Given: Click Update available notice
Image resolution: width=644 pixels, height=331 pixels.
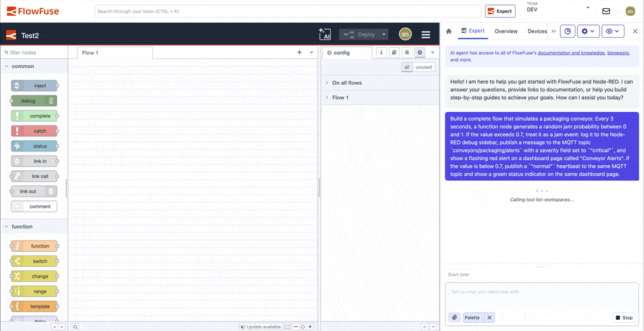Looking at the screenshot, I should pyautogui.click(x=261, y=327).
